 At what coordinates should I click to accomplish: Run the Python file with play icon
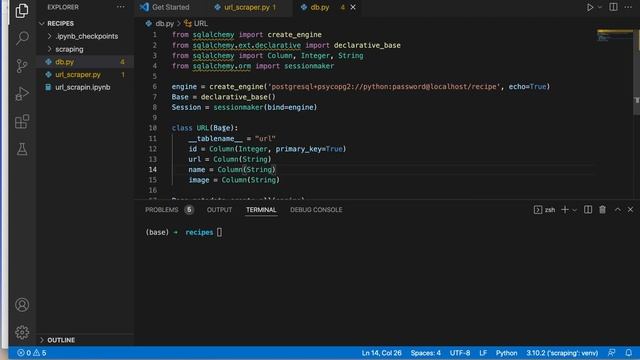click(x=590, y=7)
